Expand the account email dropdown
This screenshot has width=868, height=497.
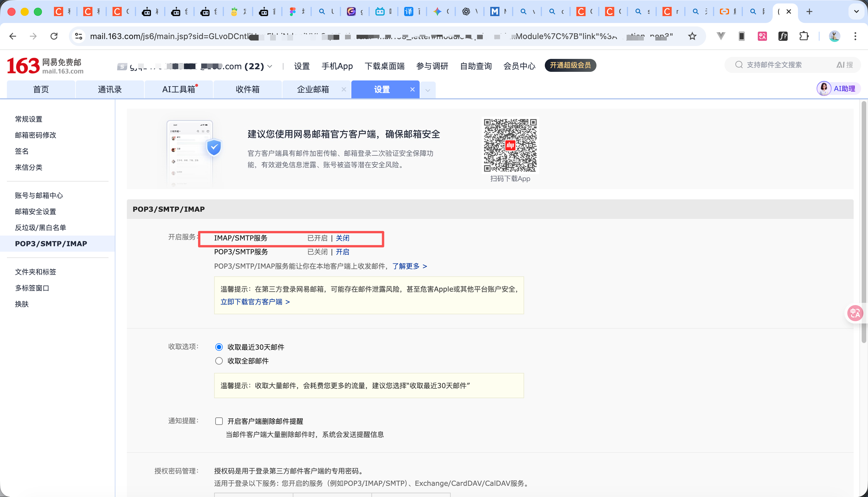pyautogui.click(x=270, y=67)
